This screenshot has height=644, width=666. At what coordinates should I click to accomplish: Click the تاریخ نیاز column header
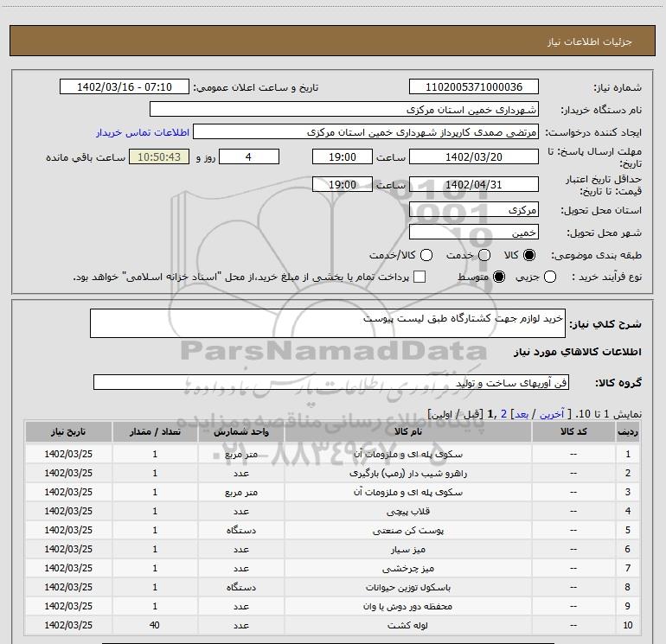coord(68,431)
